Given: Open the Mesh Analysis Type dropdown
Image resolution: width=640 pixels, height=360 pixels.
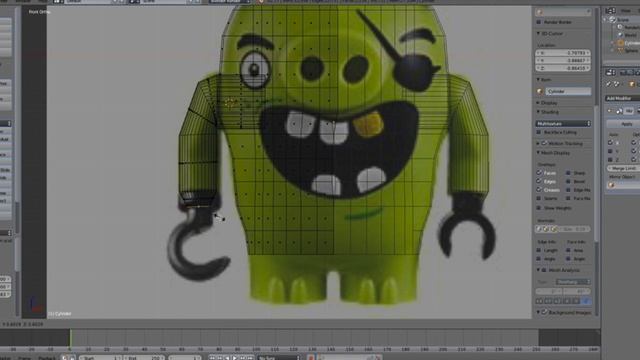Looking at the screenshot, I should (573, 282).
